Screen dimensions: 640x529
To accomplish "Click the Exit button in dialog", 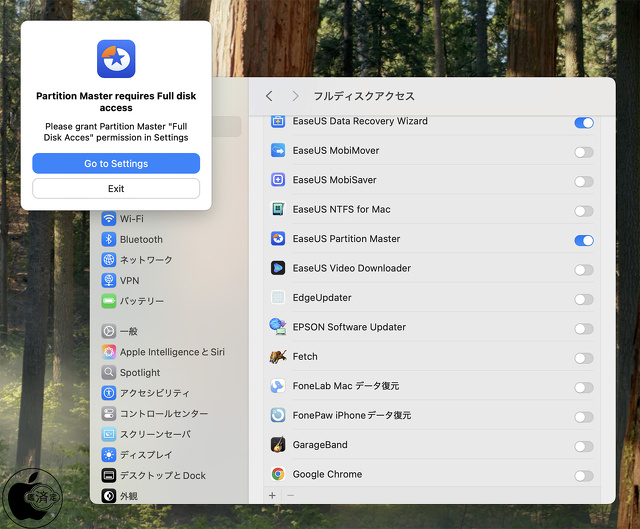I will pos(116,189).
